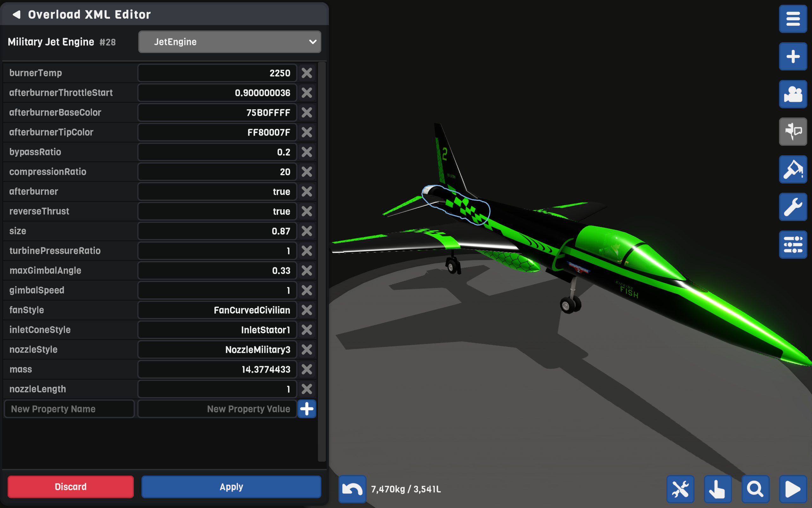Click the New Property Name field
The height and width of the screenshot is (508, 812).
coord(69,409)
